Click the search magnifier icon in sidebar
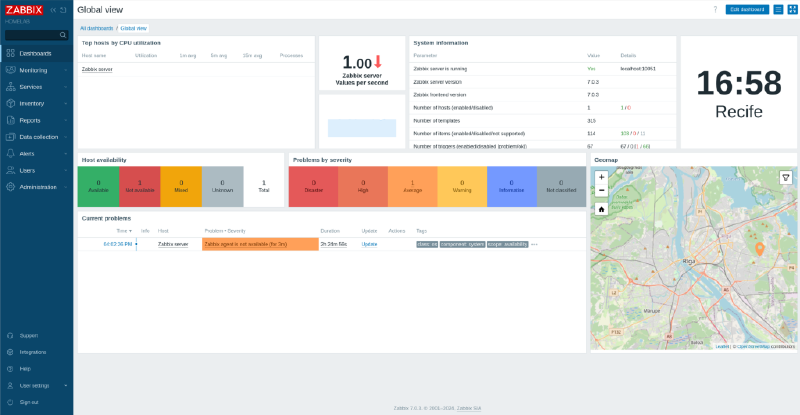 tap(65, 35)
